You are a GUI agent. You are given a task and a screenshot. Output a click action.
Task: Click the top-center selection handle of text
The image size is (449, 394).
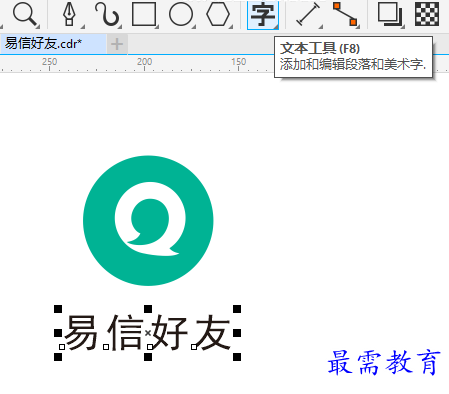(148, 309)
